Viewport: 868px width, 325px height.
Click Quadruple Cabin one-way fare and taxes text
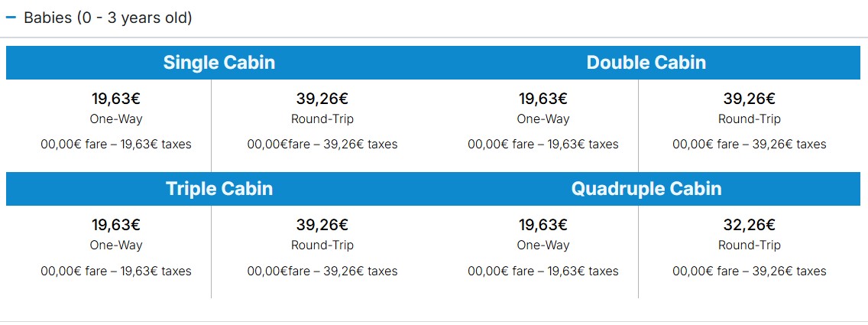(543, 271)
